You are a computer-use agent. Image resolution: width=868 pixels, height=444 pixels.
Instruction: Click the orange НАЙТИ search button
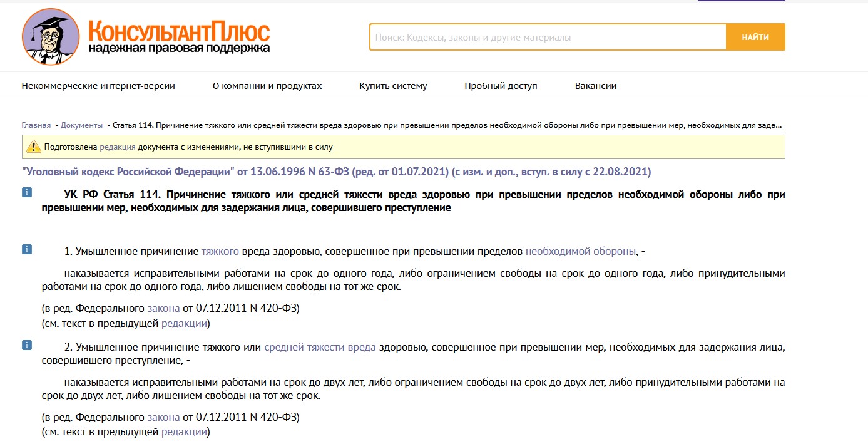click(x=755, y=37)
